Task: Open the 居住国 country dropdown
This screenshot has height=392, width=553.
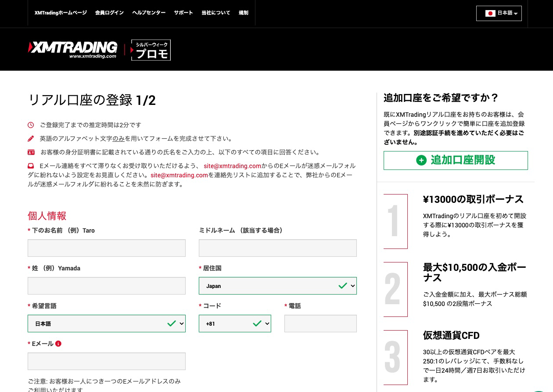Action: (278, 285)
